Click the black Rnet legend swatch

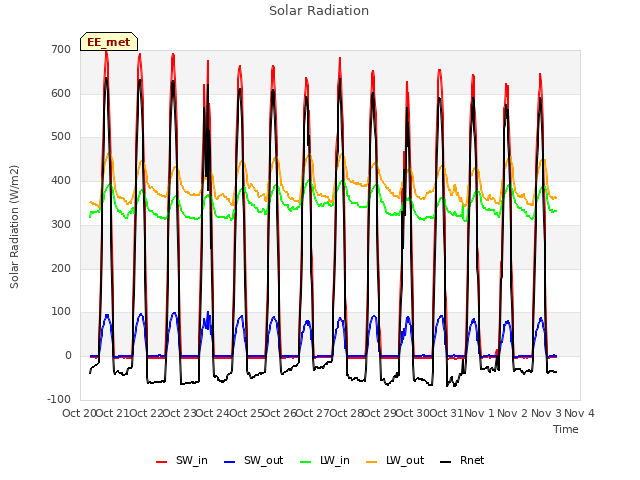point(445,462)
